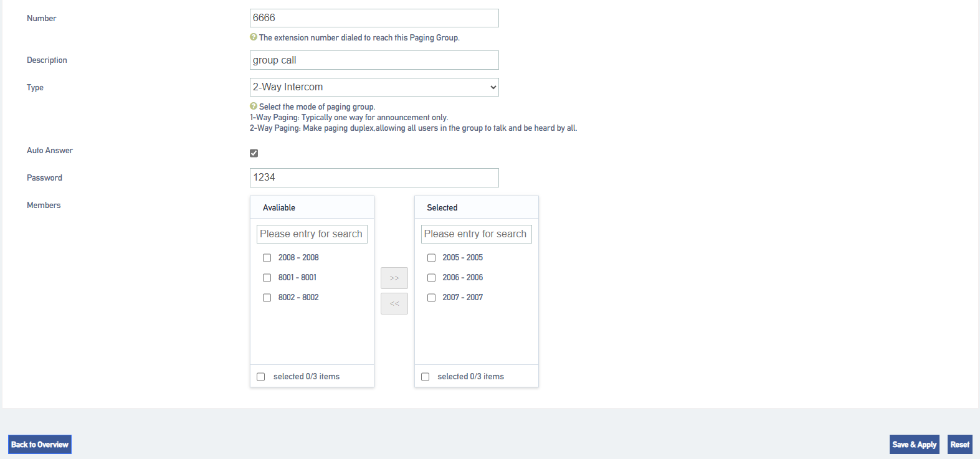The height and width of the screenshot is (459, 980).
Task: Edit the Description field with group call
Action: 374,60
